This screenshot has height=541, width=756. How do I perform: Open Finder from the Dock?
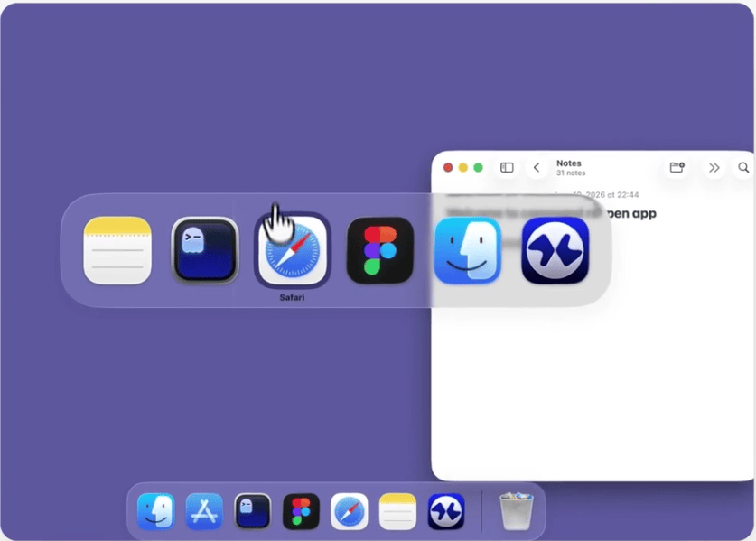[155, 511]
